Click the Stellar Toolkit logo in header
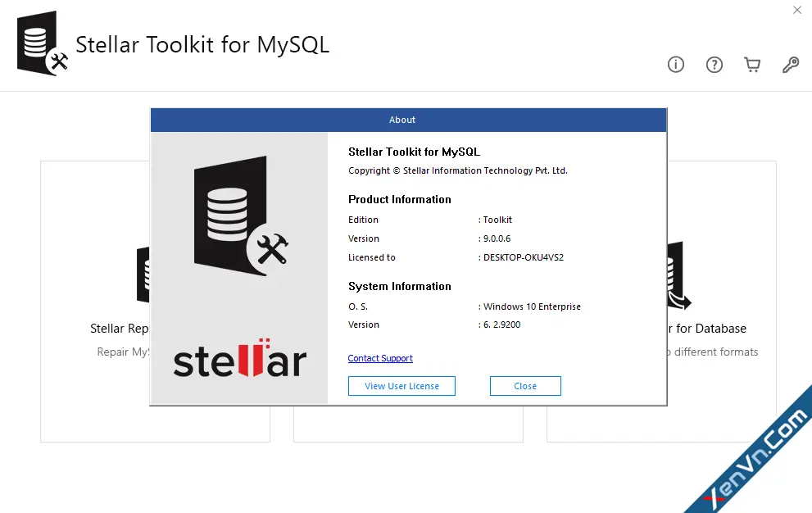812x513 pixels. (x=43, y=43)
